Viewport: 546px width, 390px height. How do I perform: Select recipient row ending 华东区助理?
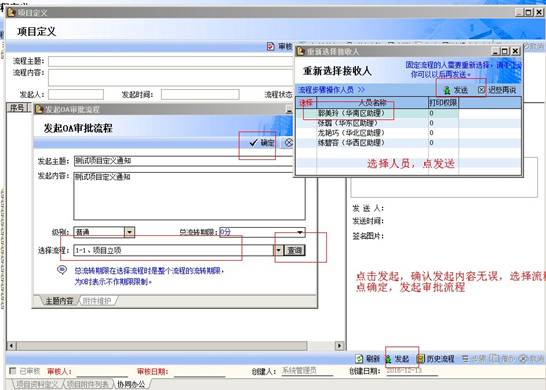point(348,123)
